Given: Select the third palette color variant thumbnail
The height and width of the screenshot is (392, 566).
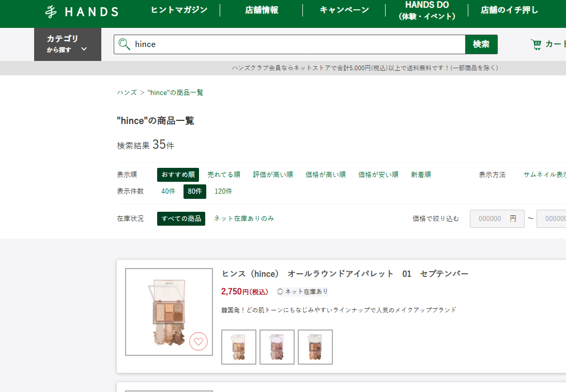Looking at the screenshot, I should click(x=315, y=347).
